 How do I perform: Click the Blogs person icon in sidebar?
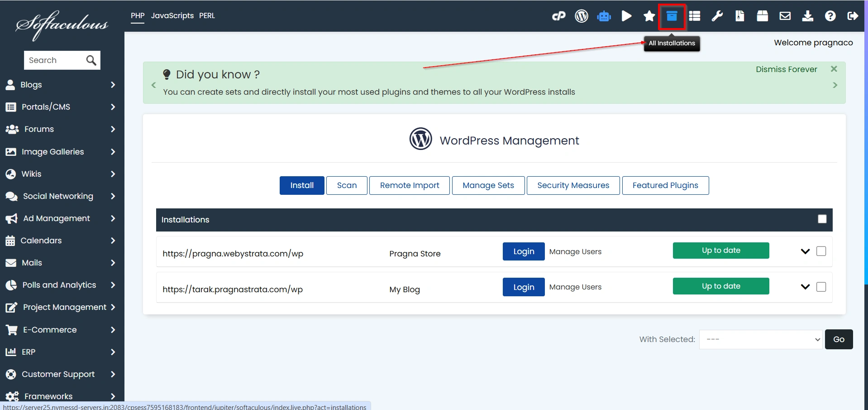click(10, 85)
